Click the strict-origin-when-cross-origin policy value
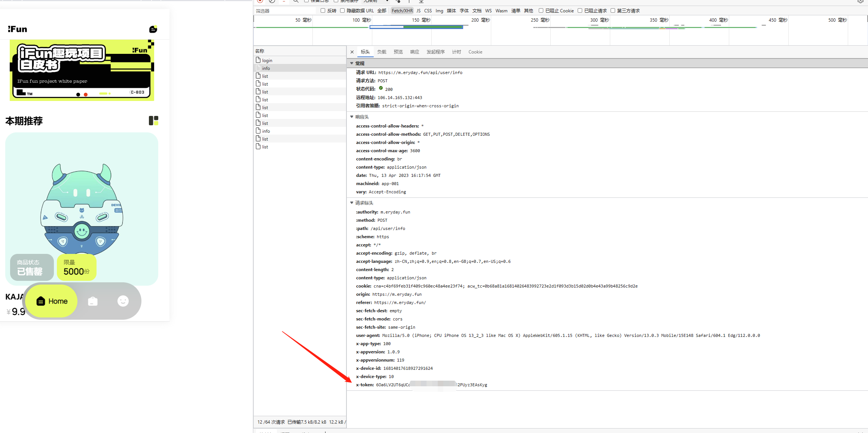The image size is (868, 433). click(420, 106)
